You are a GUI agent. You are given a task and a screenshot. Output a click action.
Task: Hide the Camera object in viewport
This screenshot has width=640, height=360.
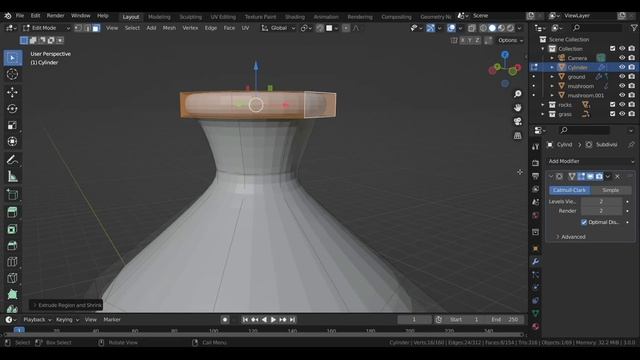622,58
